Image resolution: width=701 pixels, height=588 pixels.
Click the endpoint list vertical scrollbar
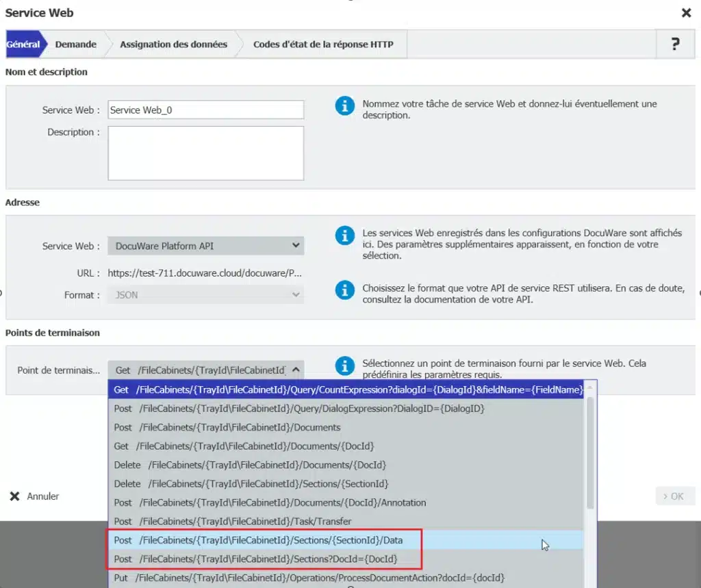(590, 452)
